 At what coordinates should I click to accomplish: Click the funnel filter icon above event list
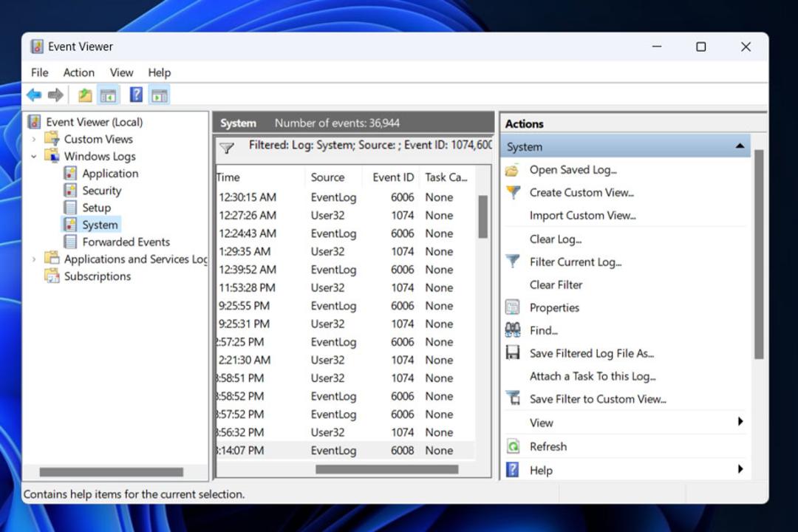[x=227, y=148]
